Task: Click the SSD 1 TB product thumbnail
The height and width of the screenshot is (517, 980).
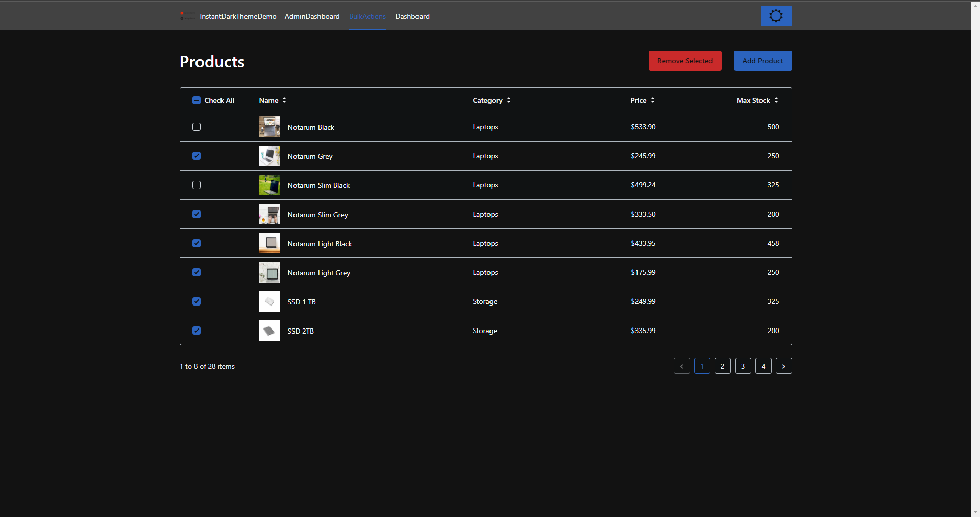Action: (269, 301)
